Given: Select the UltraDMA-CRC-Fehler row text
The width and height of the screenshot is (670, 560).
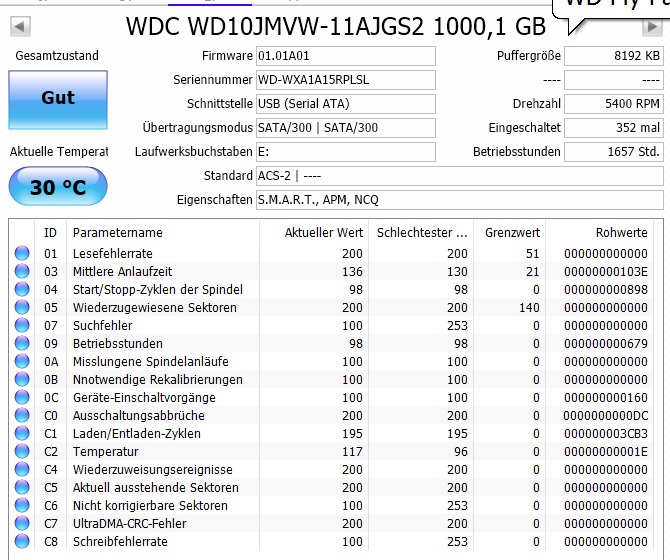Looking at the screenshot, I should (x=129, y=523).
